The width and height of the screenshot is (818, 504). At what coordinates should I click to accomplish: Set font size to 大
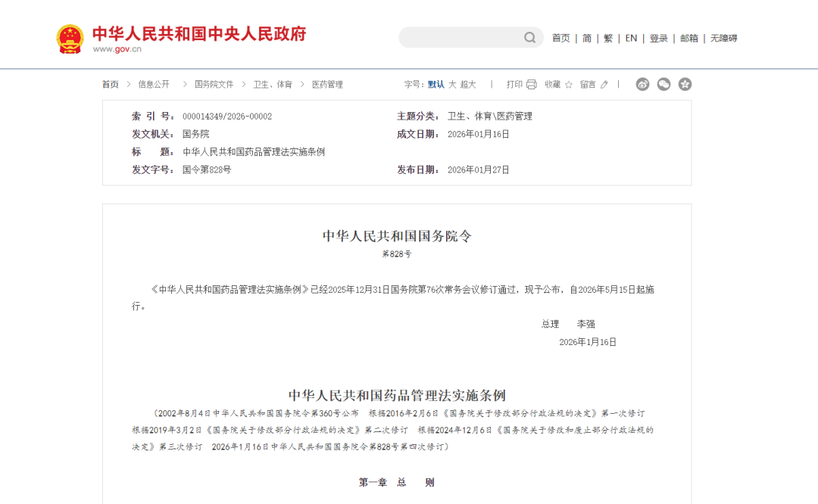coord(452,85)
